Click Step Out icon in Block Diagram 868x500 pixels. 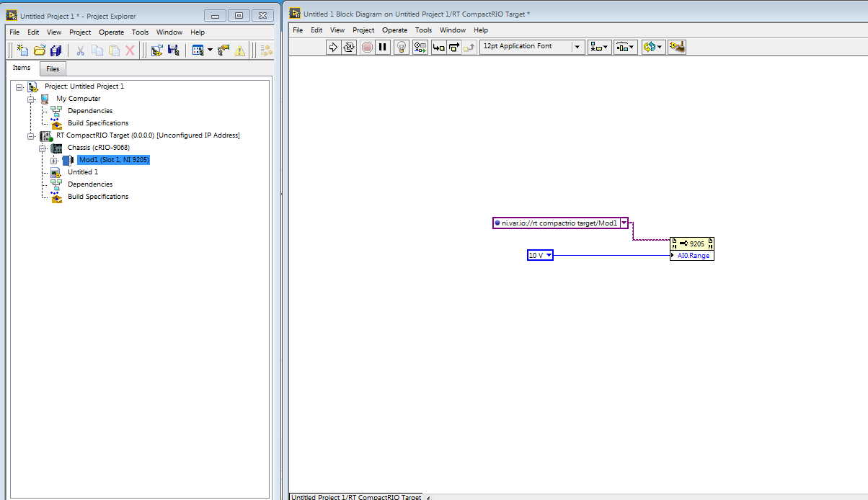pos(470,47)
